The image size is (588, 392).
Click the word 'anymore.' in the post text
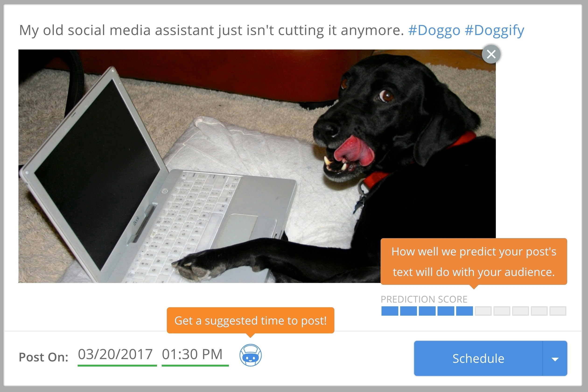tap(372, 31)
